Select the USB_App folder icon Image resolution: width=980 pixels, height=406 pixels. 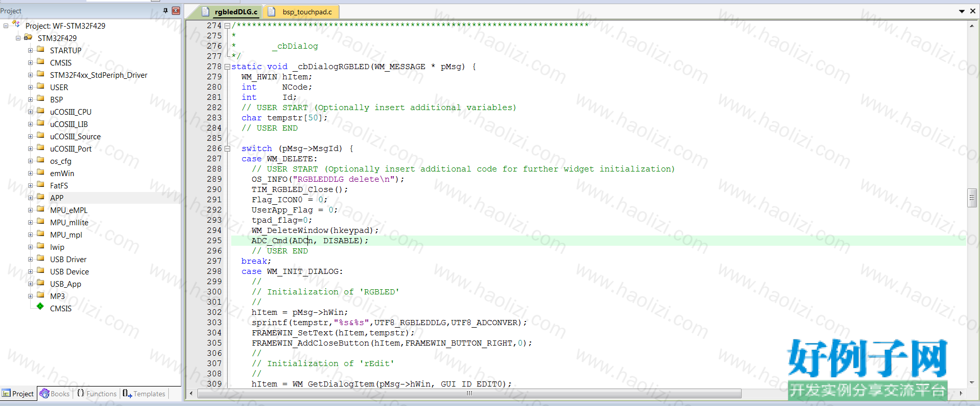click(40, 283)
